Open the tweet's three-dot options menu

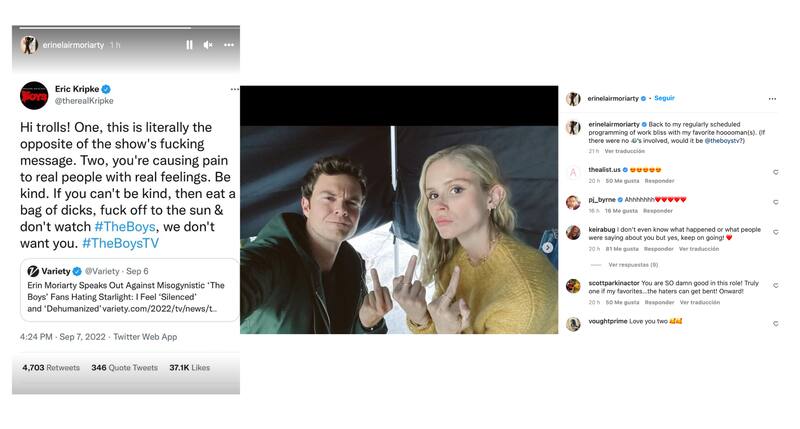[234, 89]
